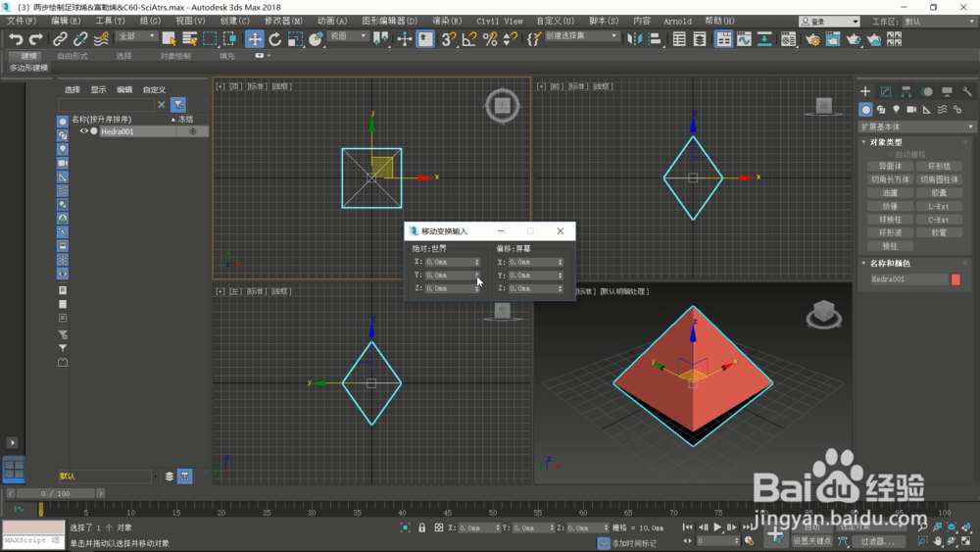980x552 pixels.
Task: Toggle the Window/Crossing selection icon
Action: tap(230, 39)
